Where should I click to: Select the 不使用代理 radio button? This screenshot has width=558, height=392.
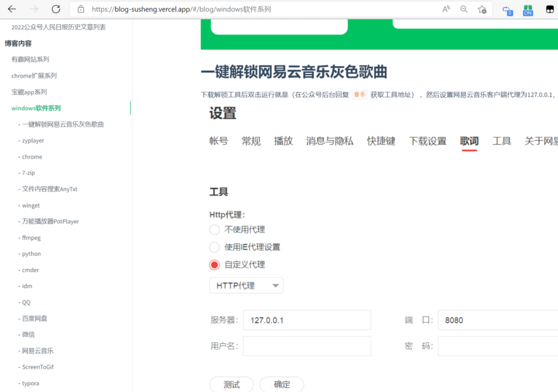[214, 230]
